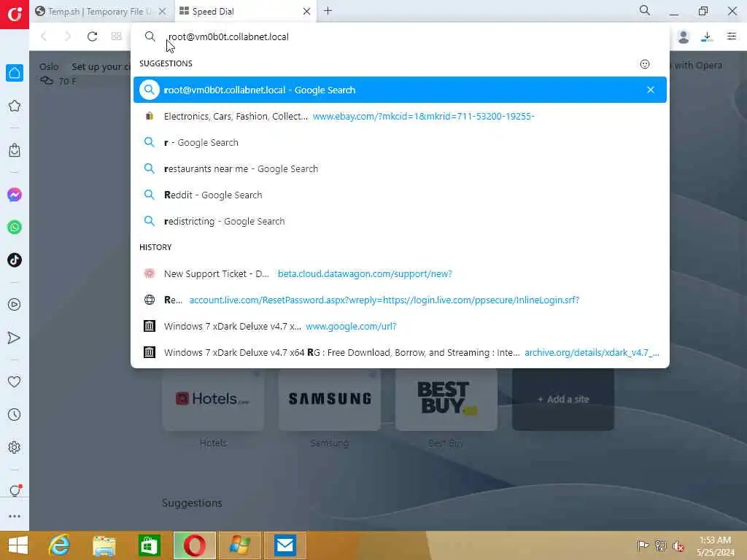
Task: Open Windows Store from taskbar
Action: (149, 545)
